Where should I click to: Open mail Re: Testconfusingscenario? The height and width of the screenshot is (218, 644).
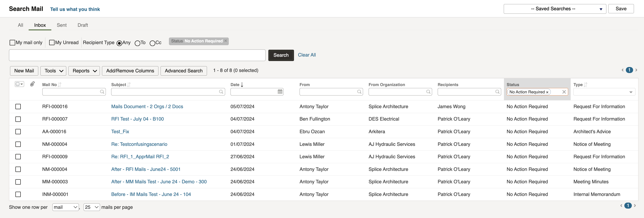click(x=139, y=144)
